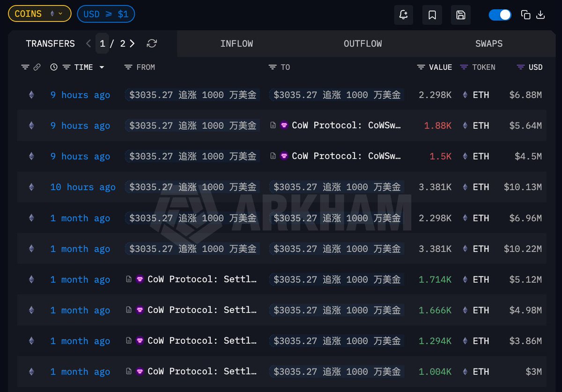Screen dimensions: 562x392
Task: Click USD amount $3M
Action: click(533, 371)
